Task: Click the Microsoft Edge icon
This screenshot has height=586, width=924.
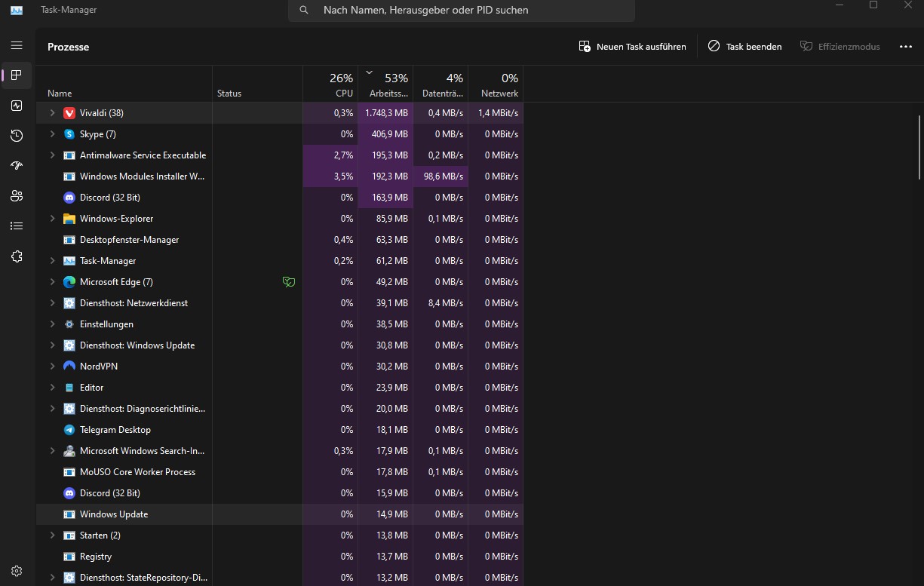Action: point(69,282)
